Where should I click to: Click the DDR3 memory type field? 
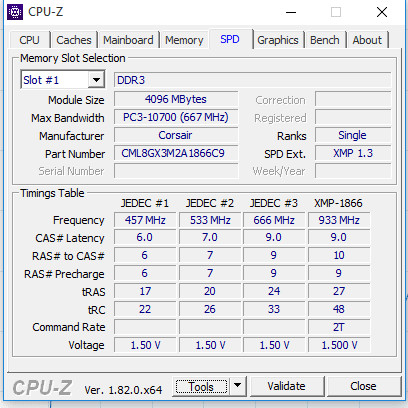pyautogui.click(x=253, y=80)
